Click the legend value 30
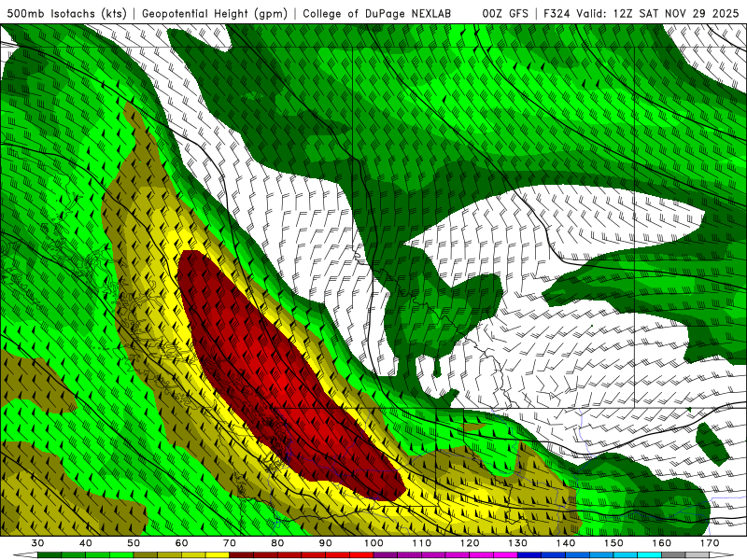 point(37,543)
